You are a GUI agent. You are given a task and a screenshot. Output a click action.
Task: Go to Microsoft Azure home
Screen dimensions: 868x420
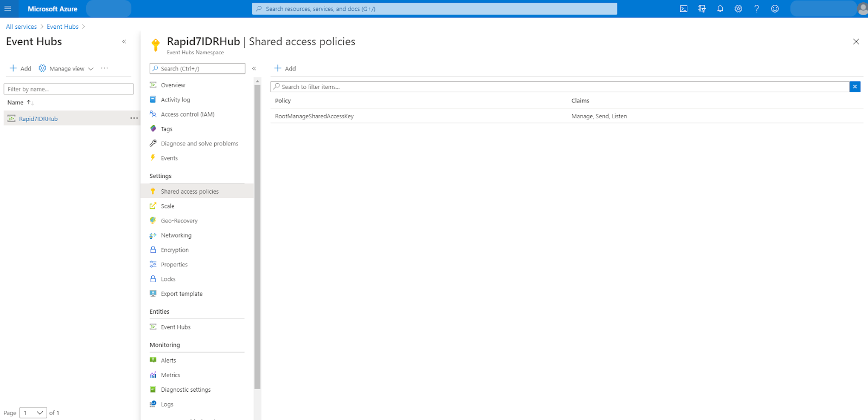coord(53,9)
